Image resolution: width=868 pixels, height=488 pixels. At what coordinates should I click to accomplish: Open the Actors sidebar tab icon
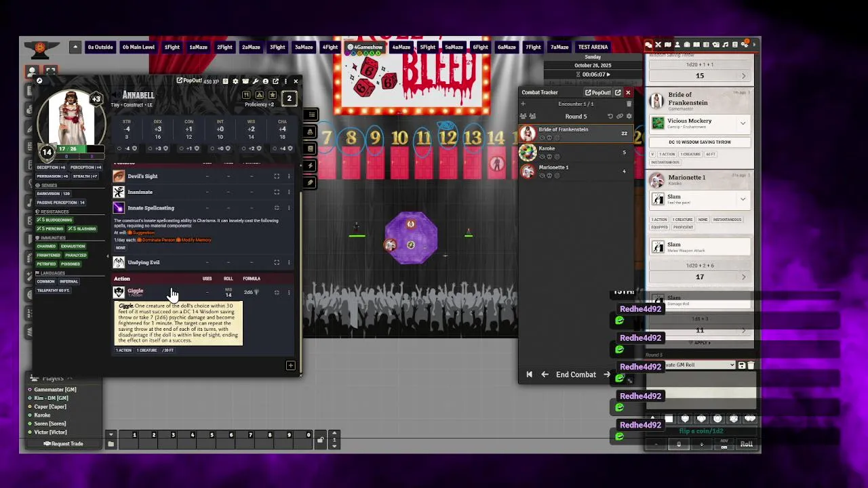click(677, 45)
